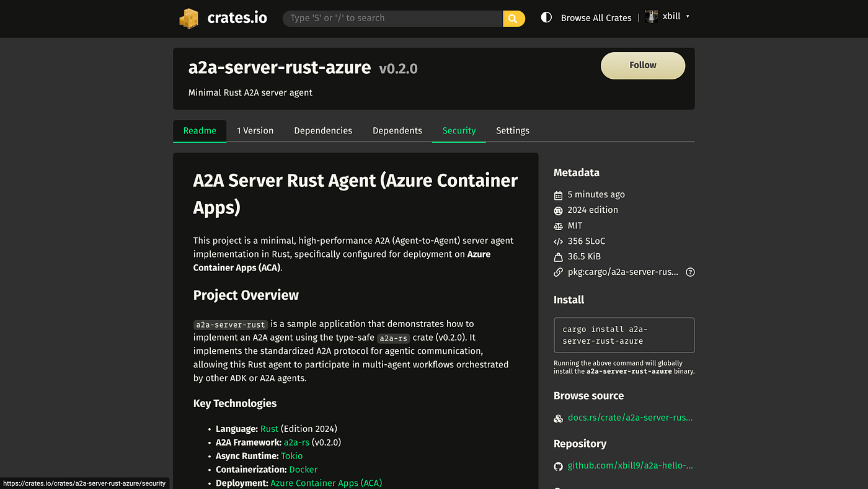This screenshot has width=868, height=489.
Task: Click the Project Overview heading
Action: coord(246,295)
